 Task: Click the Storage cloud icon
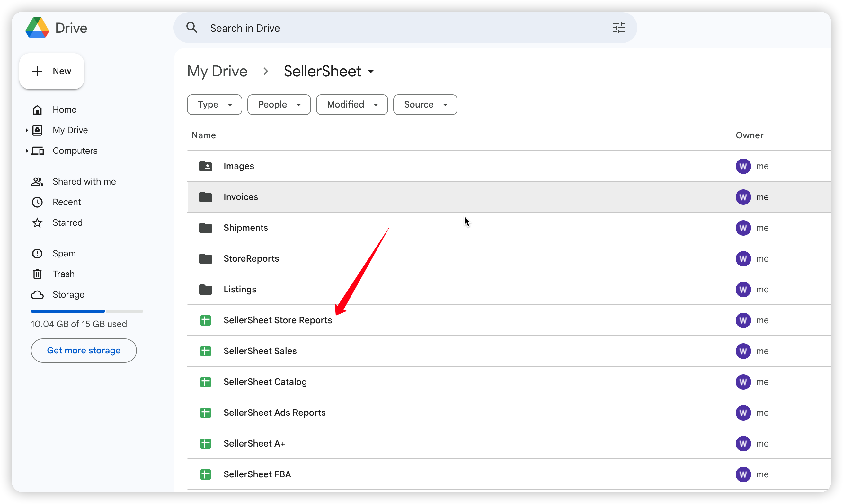37,295
